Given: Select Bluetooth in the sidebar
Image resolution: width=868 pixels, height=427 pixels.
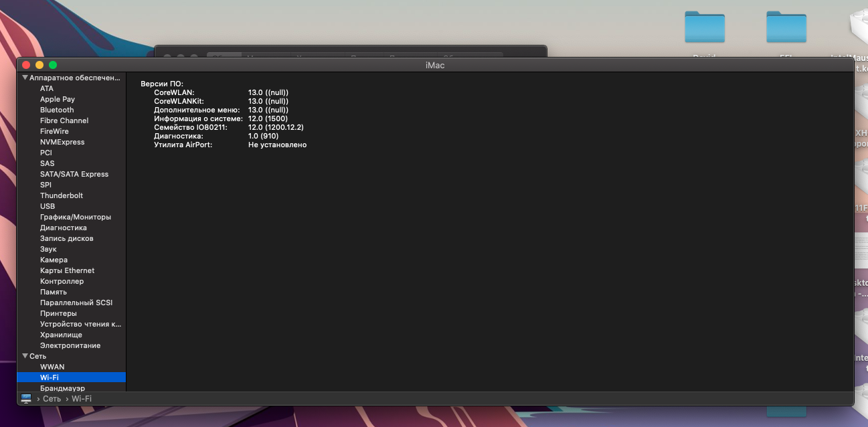Looking at the screenshot, I should 56,109.
